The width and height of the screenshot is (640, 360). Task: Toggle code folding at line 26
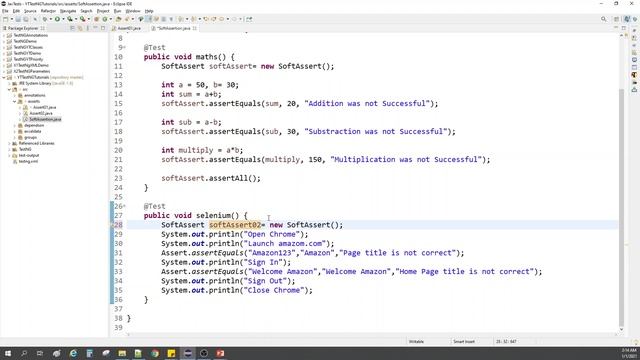coord(124,206)
